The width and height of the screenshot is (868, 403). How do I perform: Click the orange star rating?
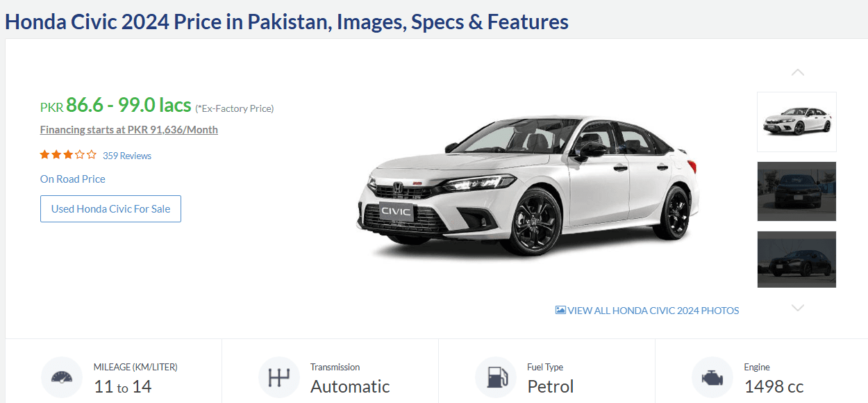tap(68, 155)
